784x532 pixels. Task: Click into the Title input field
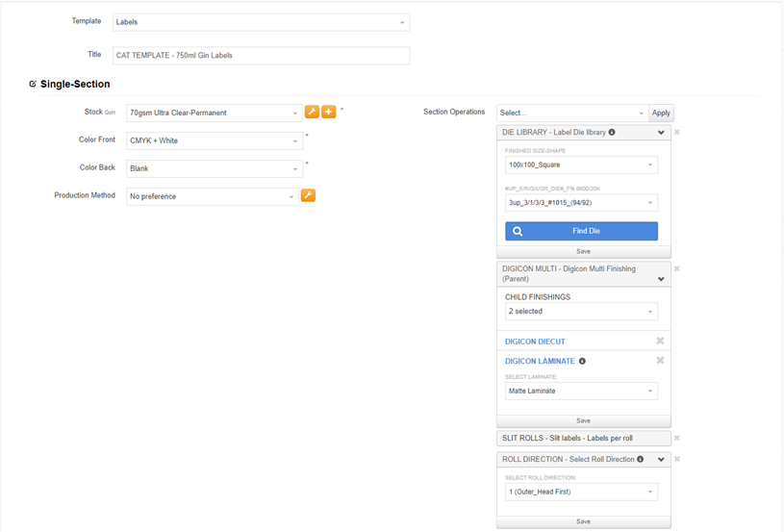coord(261,56)
